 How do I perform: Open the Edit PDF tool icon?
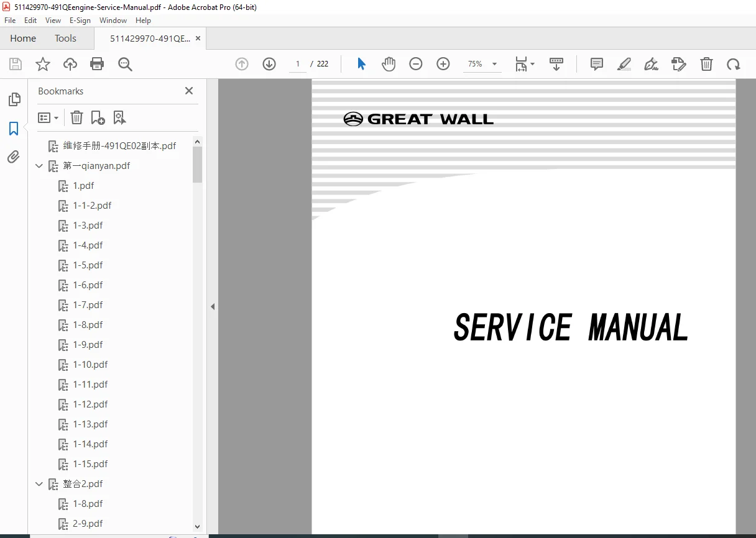[678, 64]
